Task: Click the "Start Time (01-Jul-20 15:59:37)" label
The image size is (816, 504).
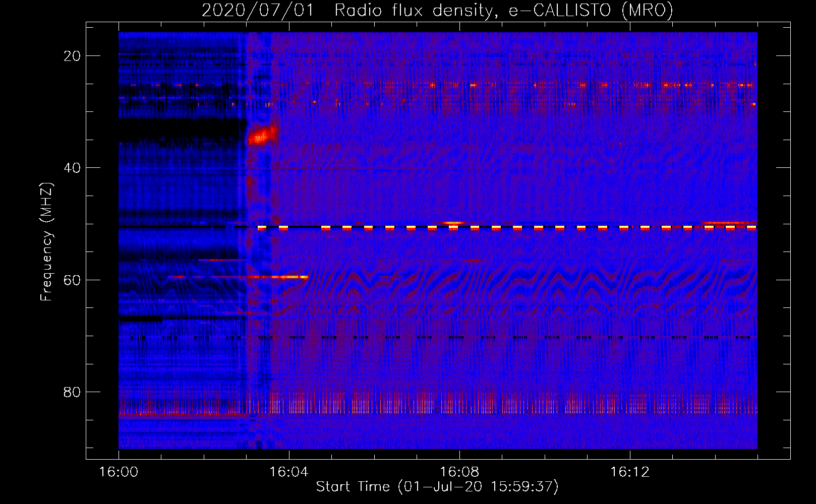Action: 437,487
